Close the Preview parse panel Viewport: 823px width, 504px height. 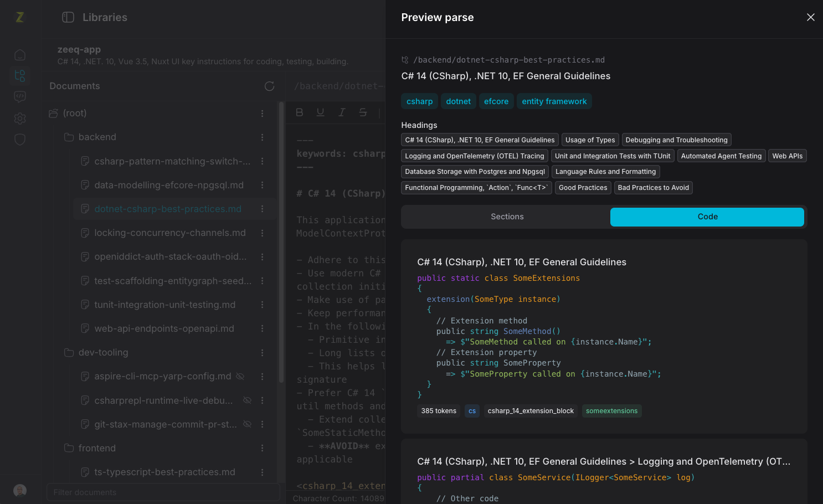coord(811,17)
